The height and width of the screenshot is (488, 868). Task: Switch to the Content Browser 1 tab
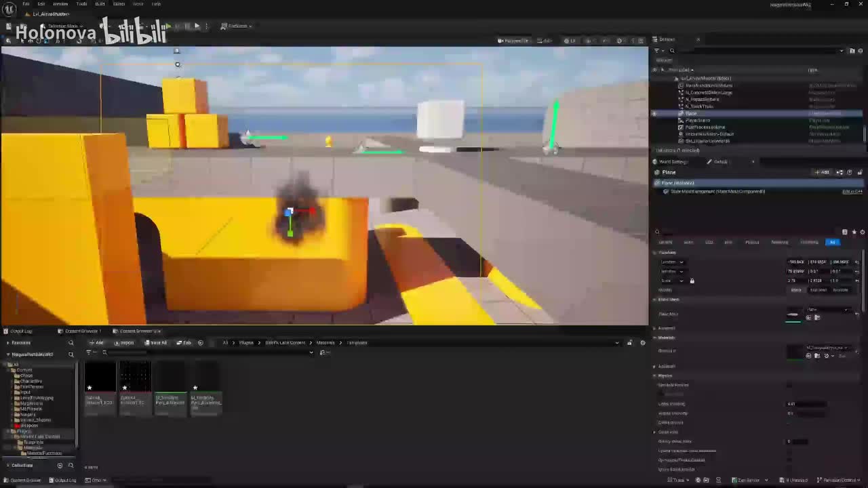(79, 331)
